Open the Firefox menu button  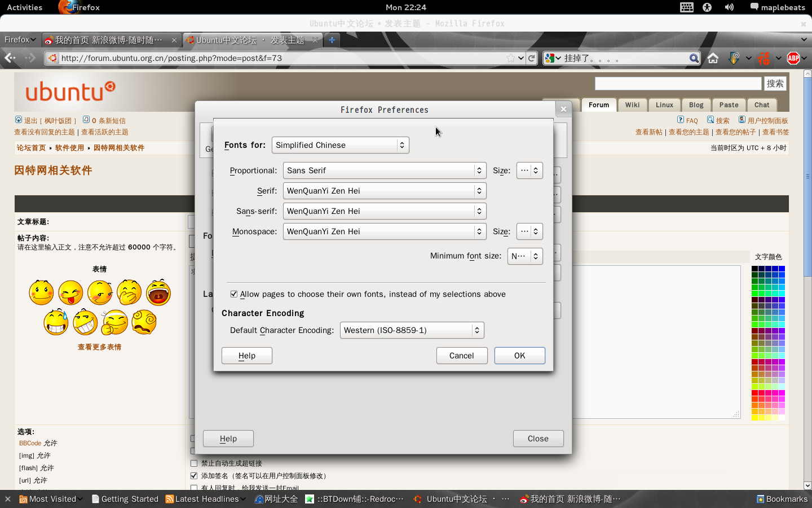(x=20, y=40)
